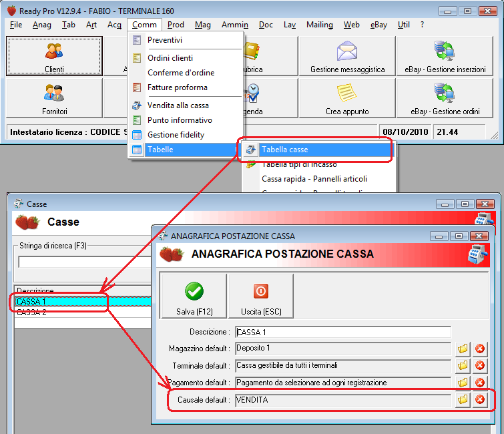Browse Magazzino default with folder icon
Screen dimensions: 504x434
463,349
